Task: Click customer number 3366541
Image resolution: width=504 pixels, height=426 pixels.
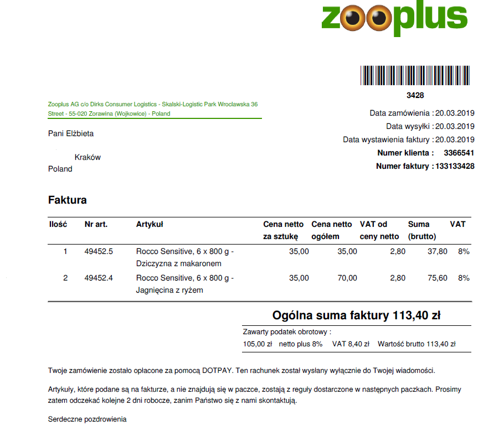Action: coord(459,153)
